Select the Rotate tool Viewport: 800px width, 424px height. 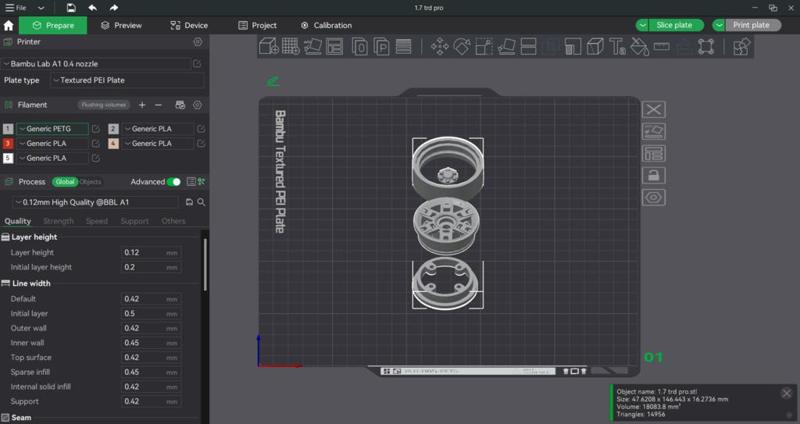pyautogui.click(x=462, y=46)
